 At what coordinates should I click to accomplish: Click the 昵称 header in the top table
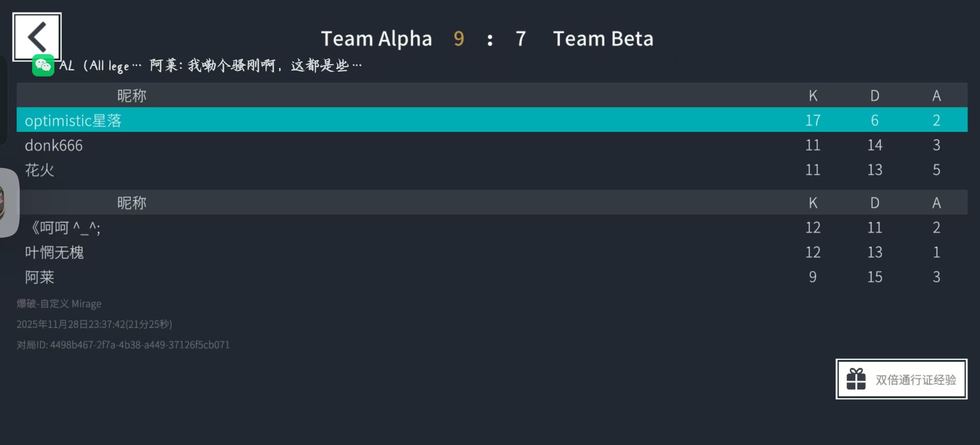[131, 96]
